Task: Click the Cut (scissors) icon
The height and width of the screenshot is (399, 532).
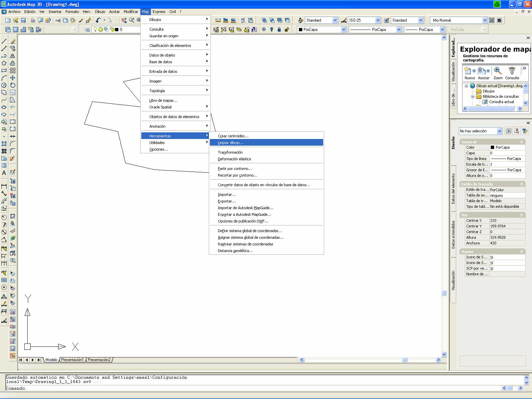Action: click(x=58, y=20)
